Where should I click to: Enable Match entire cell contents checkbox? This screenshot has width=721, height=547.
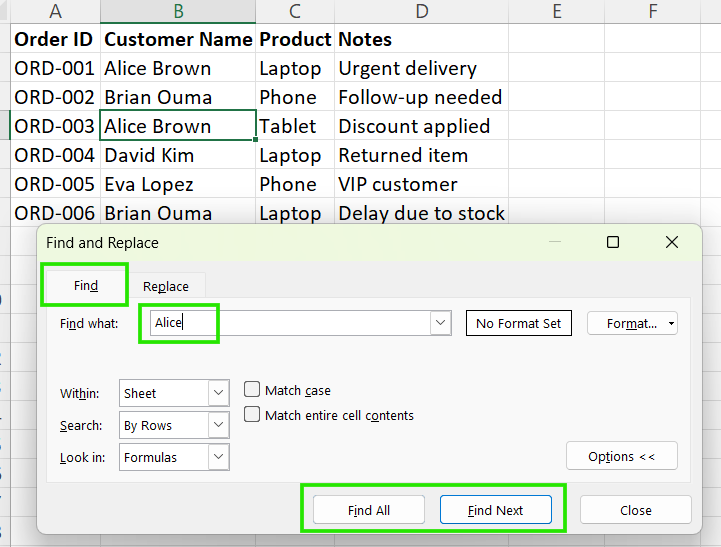[x=252, y=414]
